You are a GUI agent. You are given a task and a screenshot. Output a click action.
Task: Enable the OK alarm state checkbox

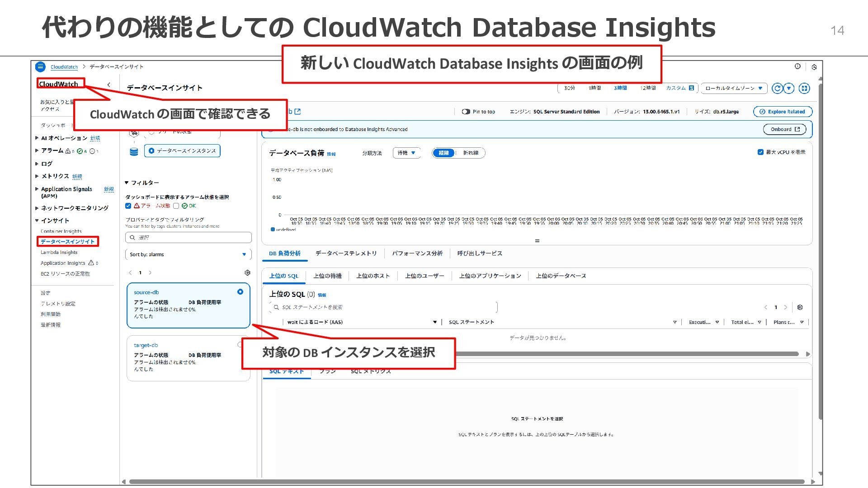176,206
